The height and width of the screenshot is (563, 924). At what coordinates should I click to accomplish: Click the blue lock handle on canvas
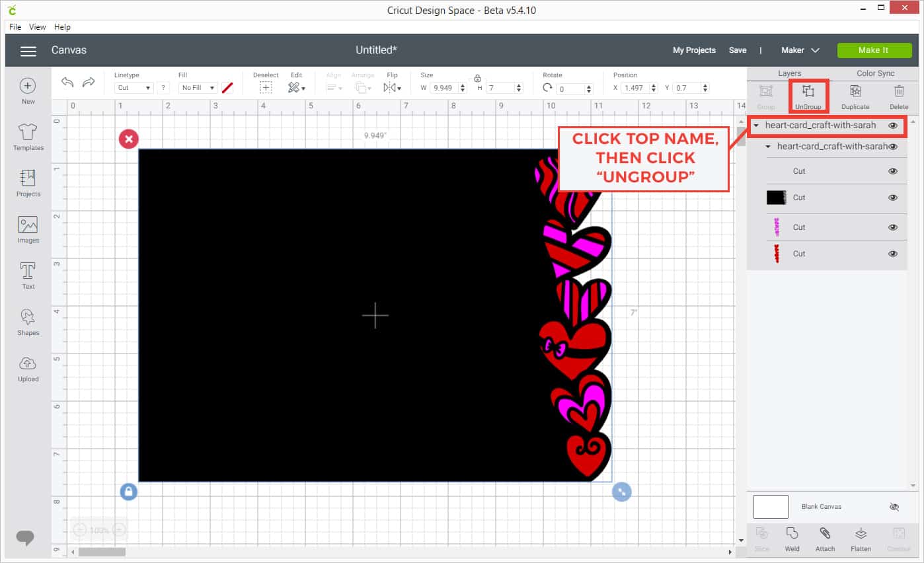(128, 492)
